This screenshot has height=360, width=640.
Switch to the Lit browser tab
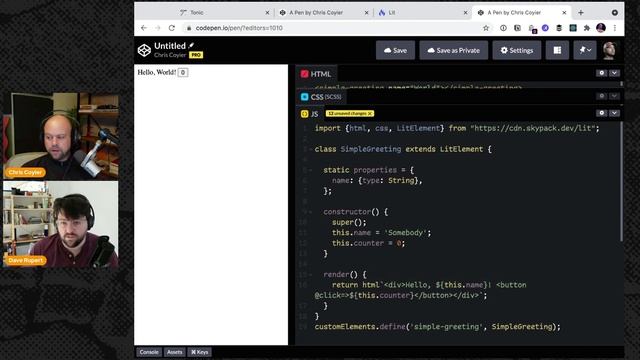tap(422, 13)
